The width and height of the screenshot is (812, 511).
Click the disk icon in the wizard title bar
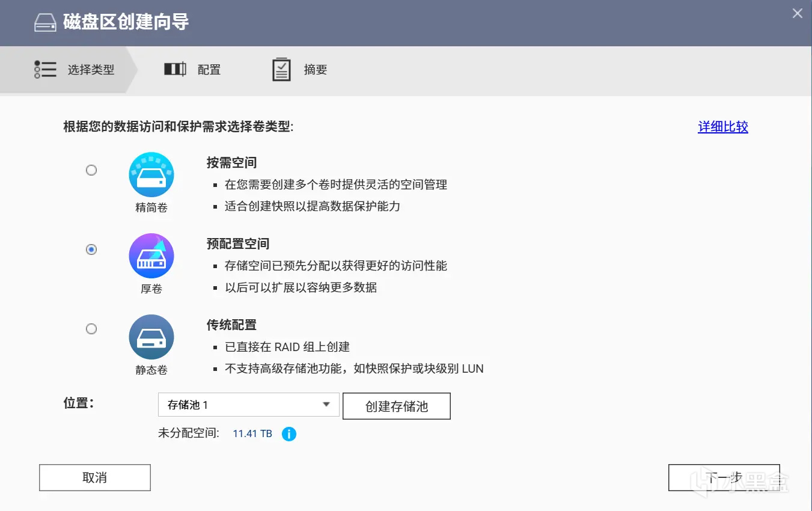45,23
